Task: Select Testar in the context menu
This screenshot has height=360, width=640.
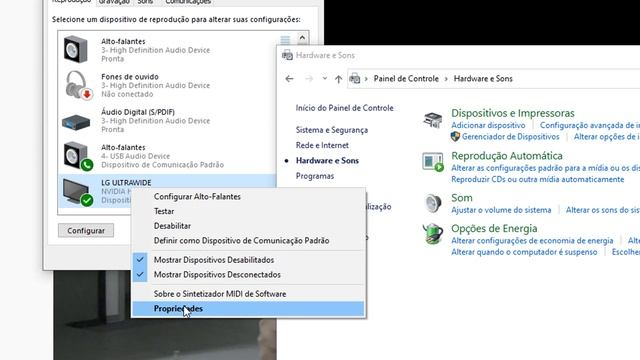Action: pyautogui.click(x=248, y=211)
